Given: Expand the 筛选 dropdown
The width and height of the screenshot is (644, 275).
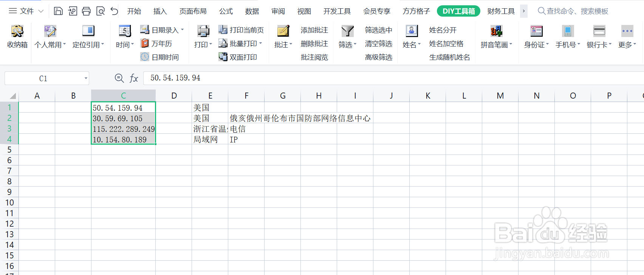Looking at the screenshot, I should (355, 44).
